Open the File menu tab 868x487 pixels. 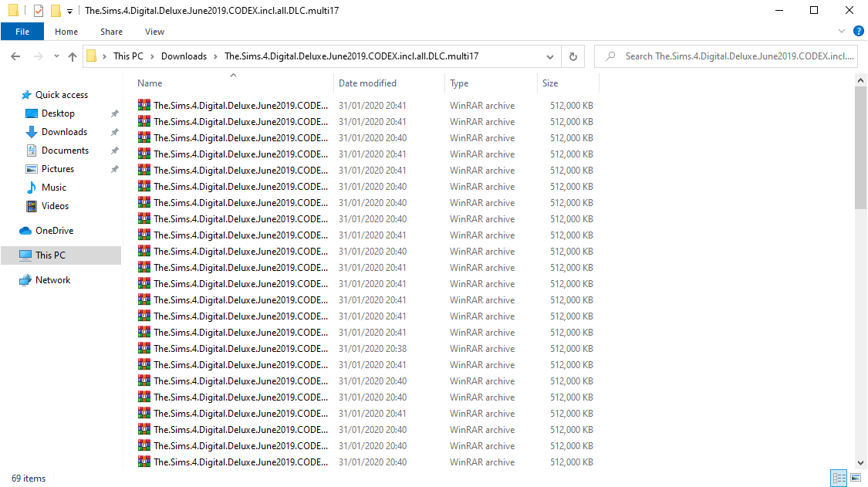pos(22,32)
